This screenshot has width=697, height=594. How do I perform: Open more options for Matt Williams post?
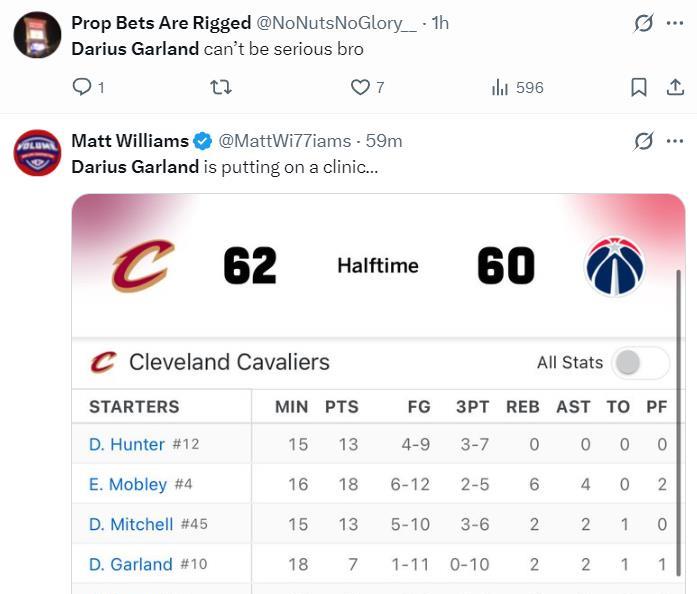point(675,141)
